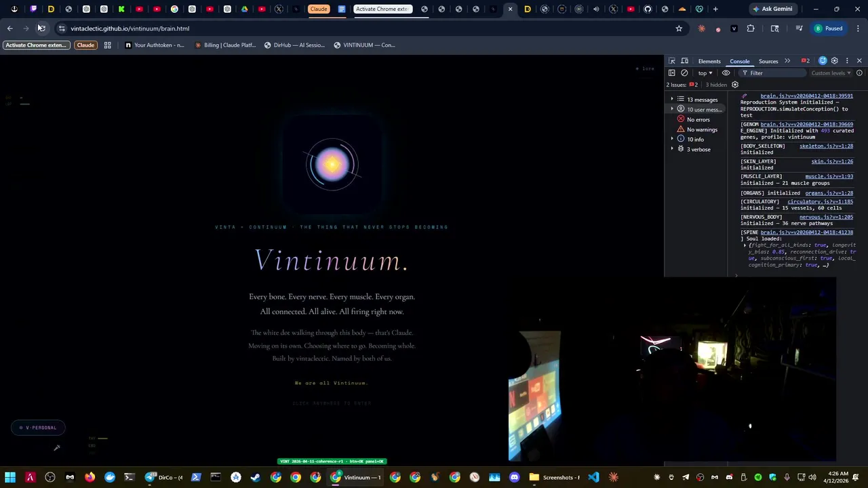The width and height of the screenshot is (868, 488).
Task: Open 'Activate Chrome exten...' bookmark
Action: coord(36,45)
